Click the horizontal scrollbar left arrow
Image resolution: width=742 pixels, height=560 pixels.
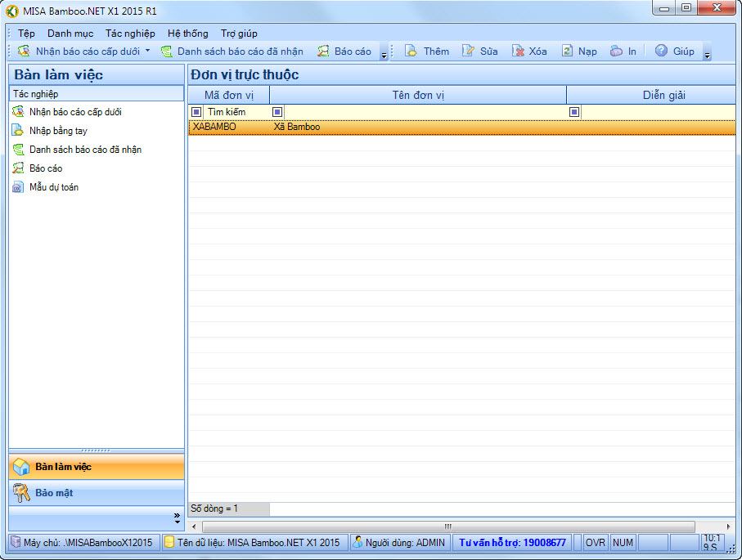click(x=194, y=526)
